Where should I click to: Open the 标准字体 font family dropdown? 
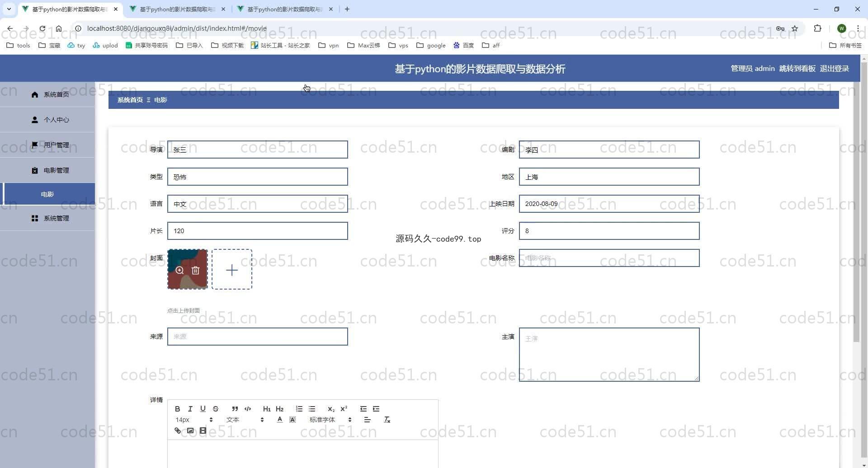(x=330, y=420)
